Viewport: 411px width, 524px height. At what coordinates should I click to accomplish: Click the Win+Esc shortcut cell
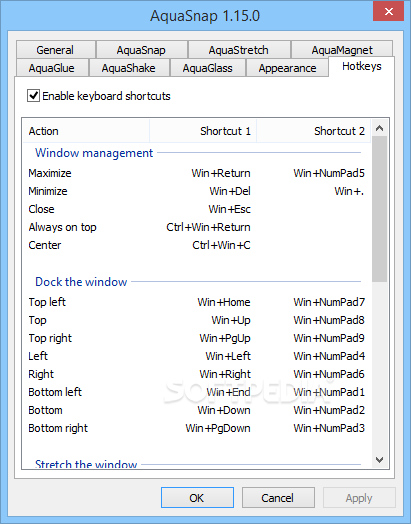click(230, 209)
